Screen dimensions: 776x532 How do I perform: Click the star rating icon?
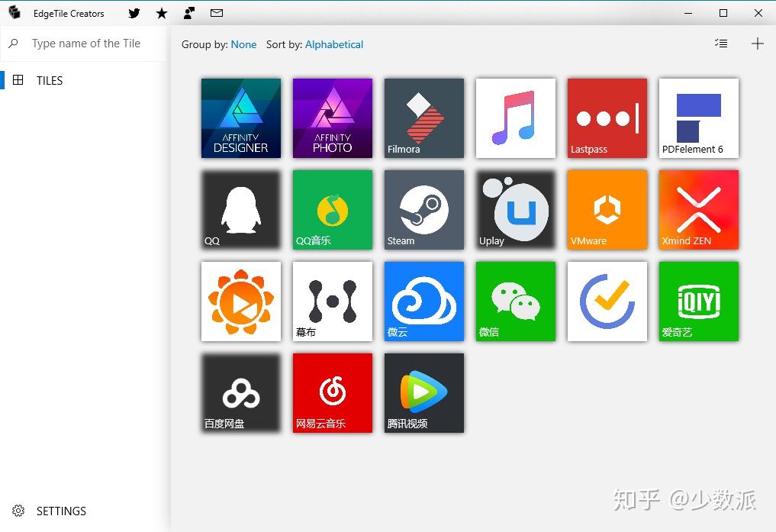(x=161, y=14)
